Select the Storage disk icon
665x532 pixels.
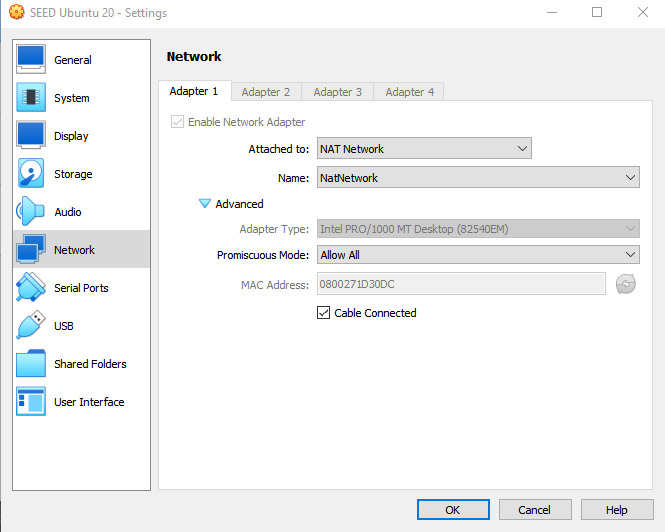pyautogui.click(x=31, y=174)
